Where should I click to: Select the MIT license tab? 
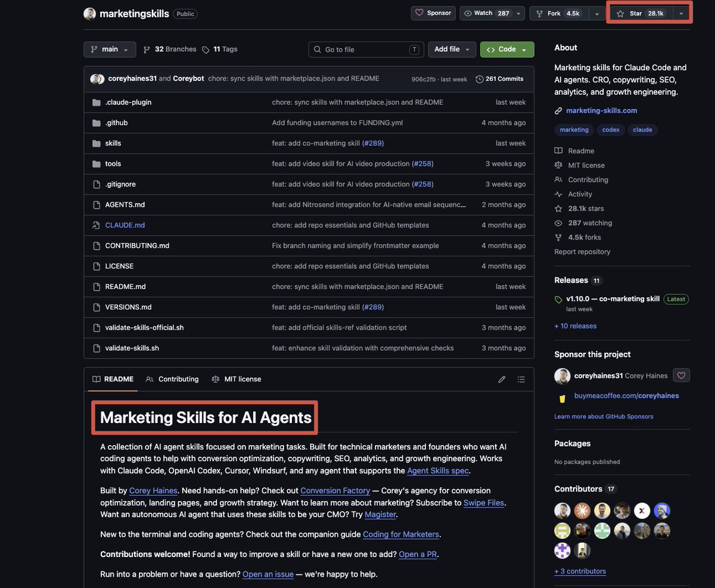click(x=237, y=379)
